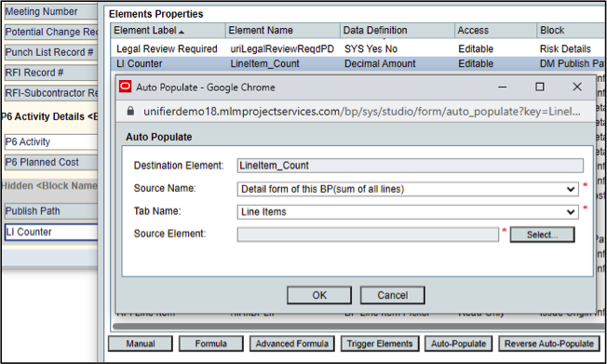
Task: Click the Reverse Auto-Populate button
Action: click(549, 344)
